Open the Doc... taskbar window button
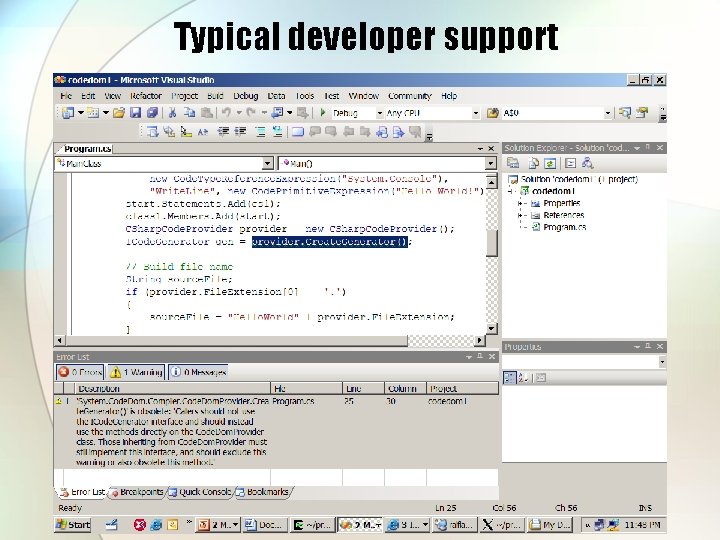720x540 pixels. click(265, 524)
